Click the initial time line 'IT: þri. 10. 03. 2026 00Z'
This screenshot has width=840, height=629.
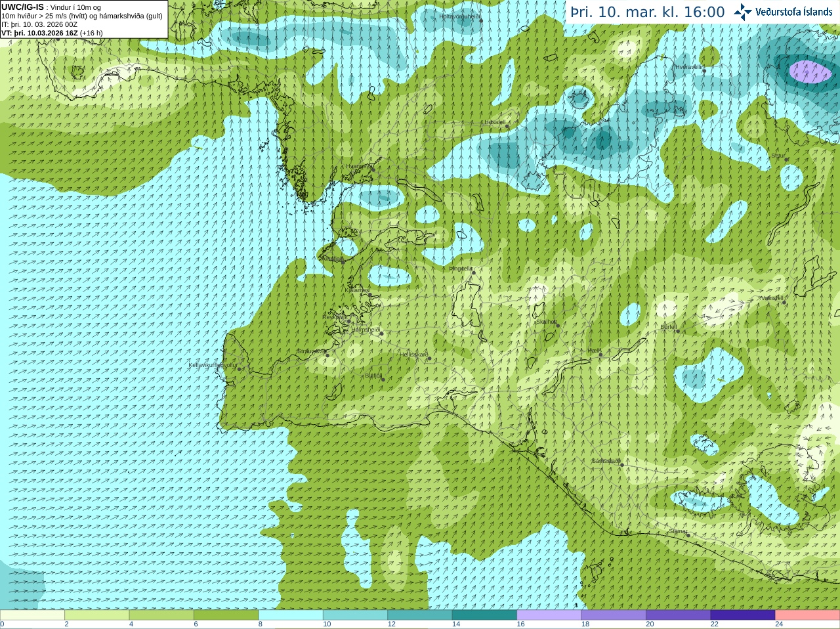point(39,24)
